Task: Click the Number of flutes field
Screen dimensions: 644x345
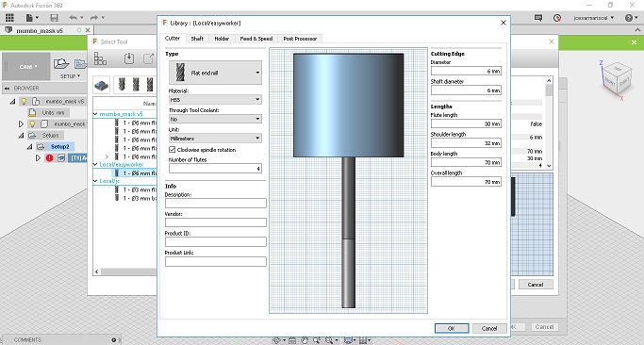Action: (215, 169)
